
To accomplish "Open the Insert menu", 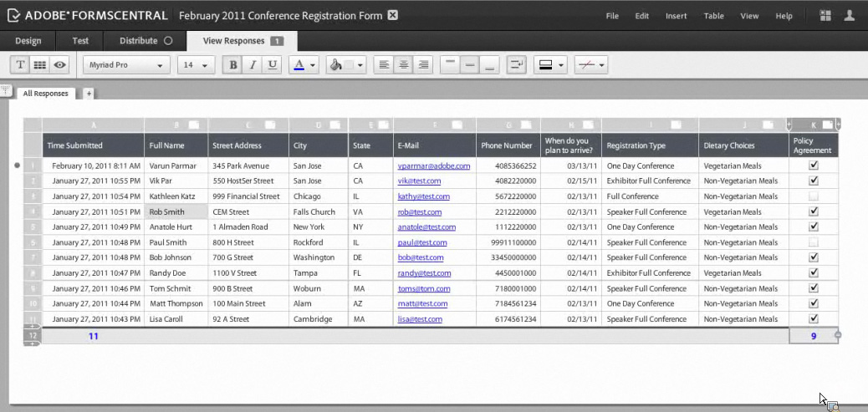I will pos(676,16).
